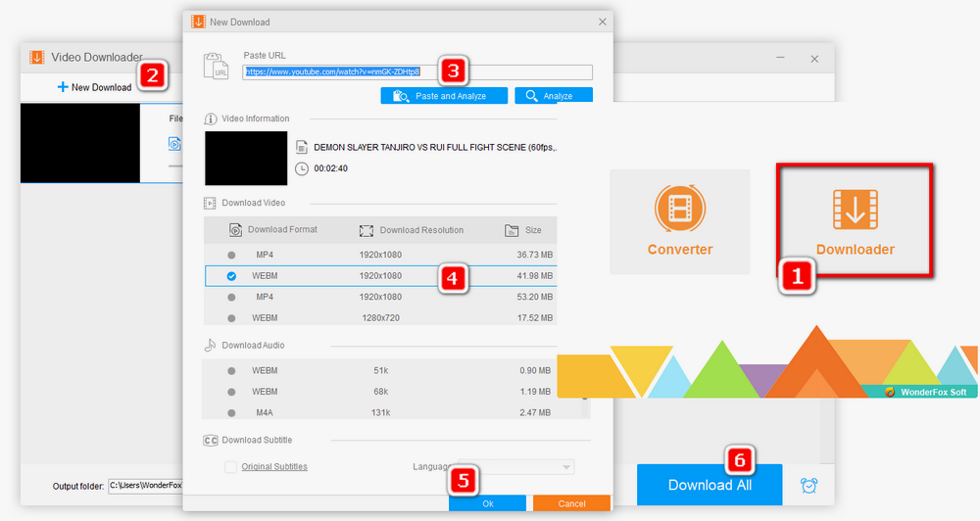Click the file icon in the download task row

click(x=174, y=144)
